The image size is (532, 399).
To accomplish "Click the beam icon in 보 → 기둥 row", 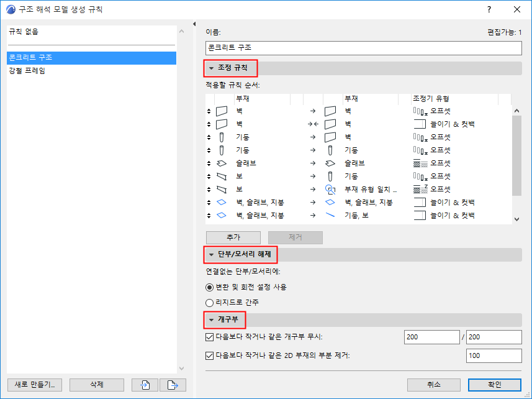I will 222,177.
